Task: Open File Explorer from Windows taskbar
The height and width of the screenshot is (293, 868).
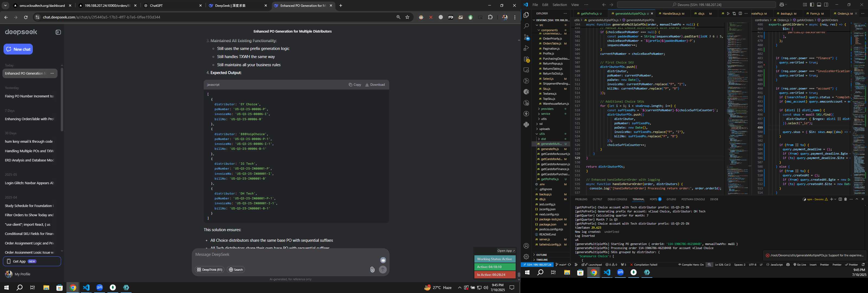Action: coord(46,288)
